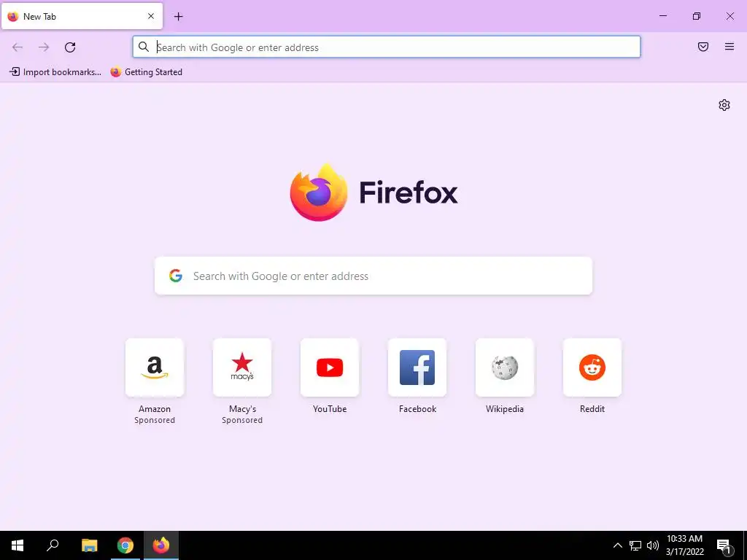Switch to Chrome in the taskbar
The width and height of the screenshot is (747, 560).
coord(125,545)
